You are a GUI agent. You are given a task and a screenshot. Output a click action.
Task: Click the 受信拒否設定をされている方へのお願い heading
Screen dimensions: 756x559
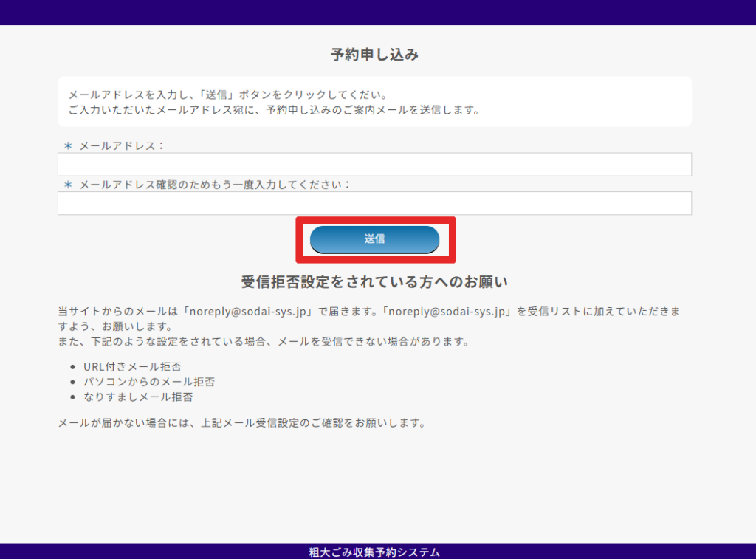[374, 282]
